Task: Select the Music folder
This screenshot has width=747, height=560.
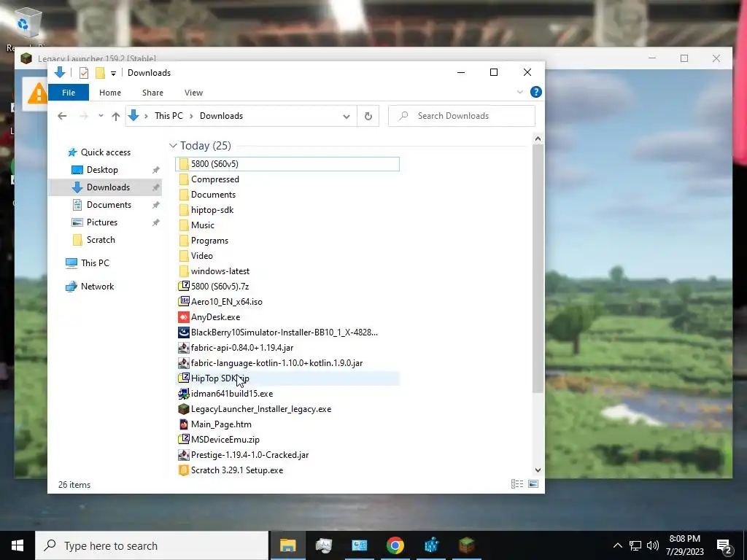Action: (x=203, y=225)
